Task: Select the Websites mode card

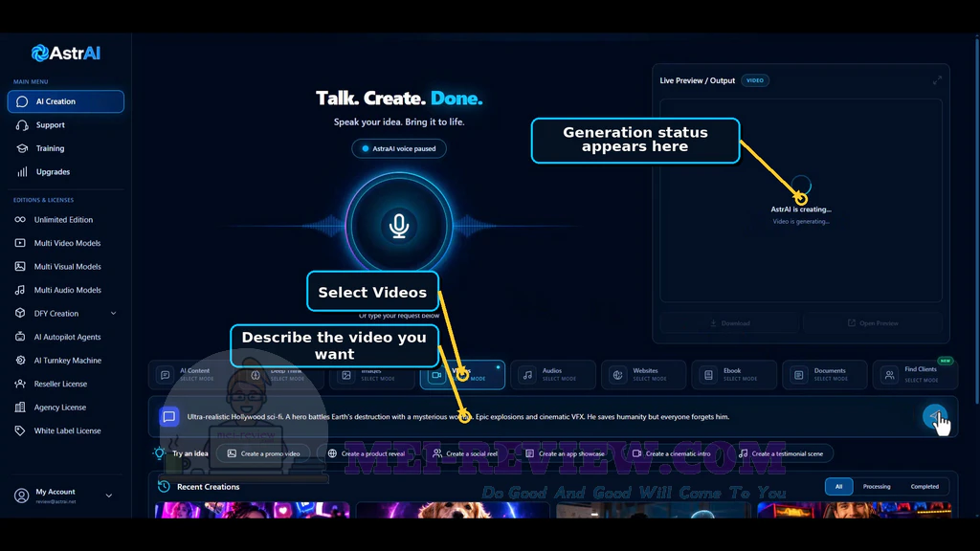Action: [x=644, y=375]
